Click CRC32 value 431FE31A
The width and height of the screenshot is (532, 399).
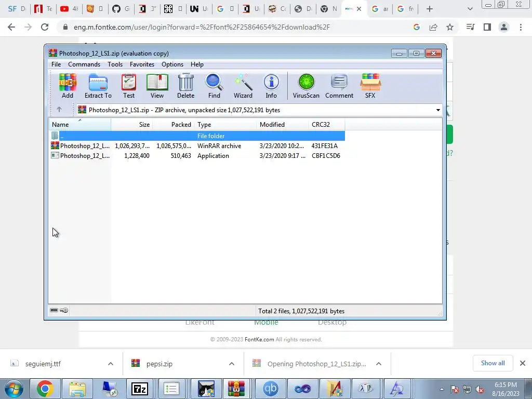pos(324,146)
